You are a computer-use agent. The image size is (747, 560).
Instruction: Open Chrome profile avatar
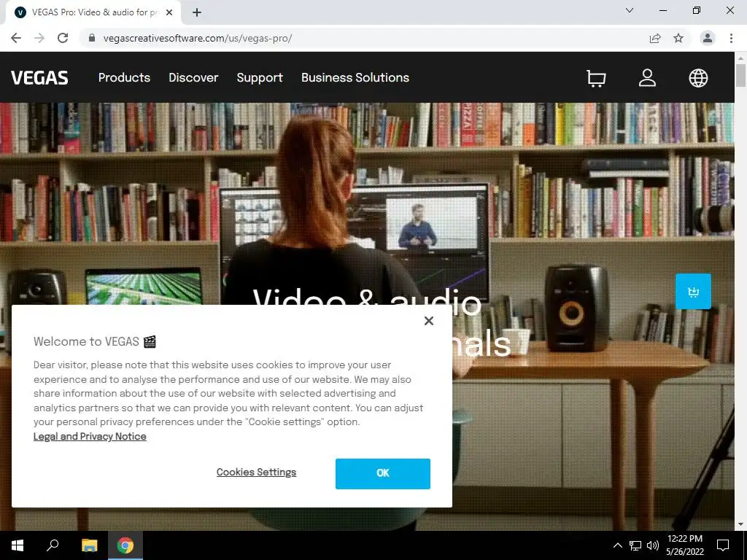[x=708, y=38]
